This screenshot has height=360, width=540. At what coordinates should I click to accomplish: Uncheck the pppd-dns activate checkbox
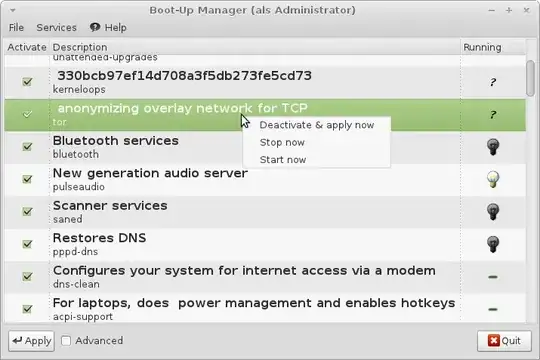[27, 244]
